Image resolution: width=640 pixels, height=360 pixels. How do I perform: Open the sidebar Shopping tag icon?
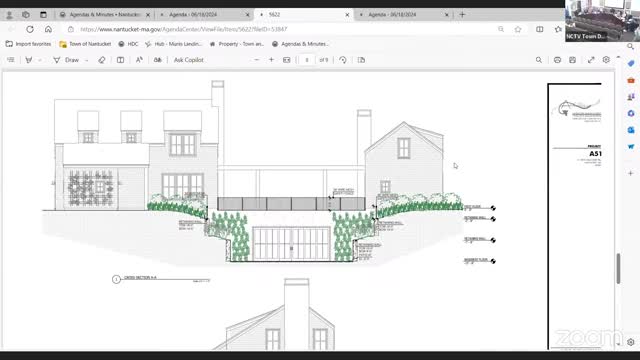631,64
